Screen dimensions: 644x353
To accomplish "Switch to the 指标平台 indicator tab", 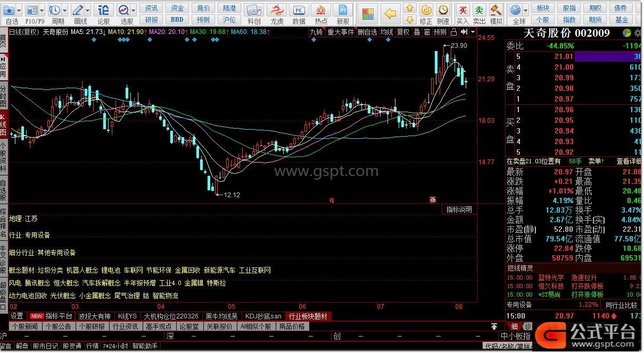I will pos(59,316).
